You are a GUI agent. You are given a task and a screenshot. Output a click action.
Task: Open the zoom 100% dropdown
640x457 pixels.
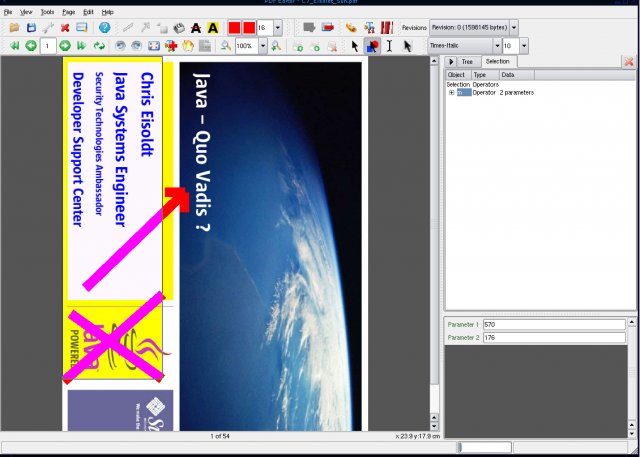click(263, 46)
